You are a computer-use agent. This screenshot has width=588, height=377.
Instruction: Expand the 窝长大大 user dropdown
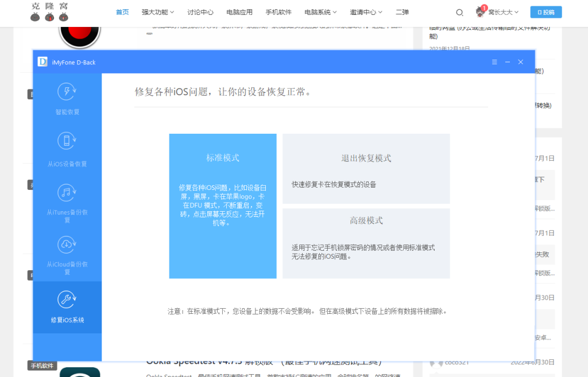503,12
